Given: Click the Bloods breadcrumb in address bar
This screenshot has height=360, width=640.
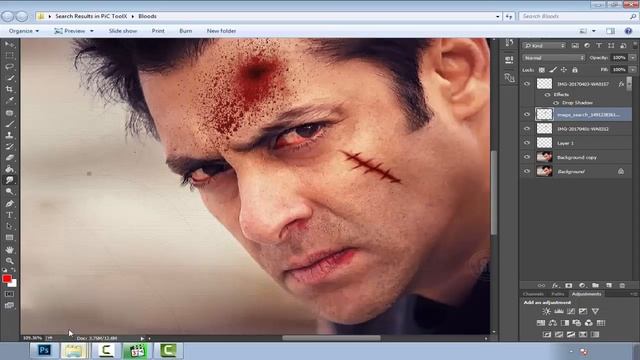Looking at the screenshot, I should 147,16.
